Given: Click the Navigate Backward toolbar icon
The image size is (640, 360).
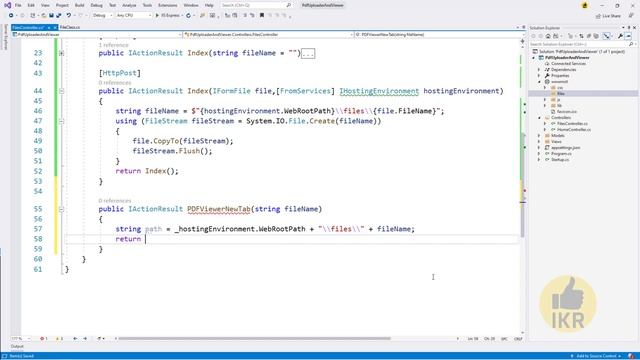Looking at the screenshot, I should 11,16.
